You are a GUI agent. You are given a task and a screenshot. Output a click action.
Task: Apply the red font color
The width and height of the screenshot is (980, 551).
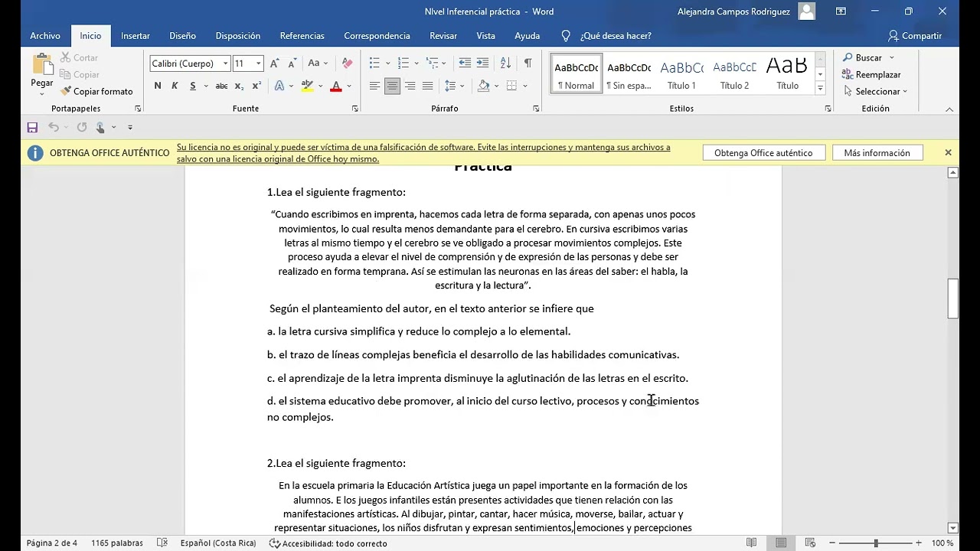(x=335, y=86)
